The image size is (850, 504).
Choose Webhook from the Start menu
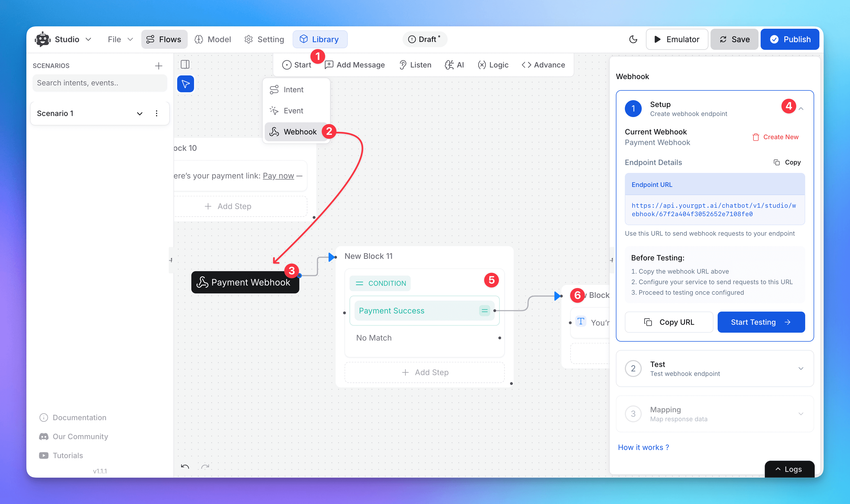(x=296, y=132)
